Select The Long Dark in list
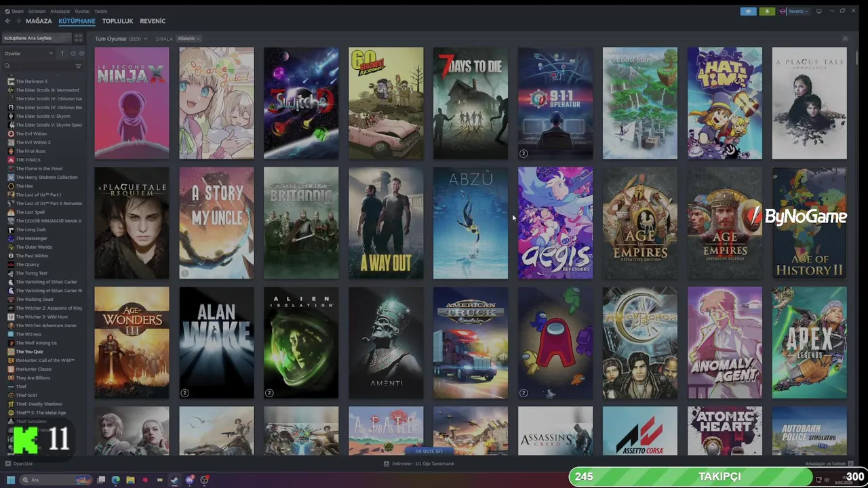 [31, 230]
